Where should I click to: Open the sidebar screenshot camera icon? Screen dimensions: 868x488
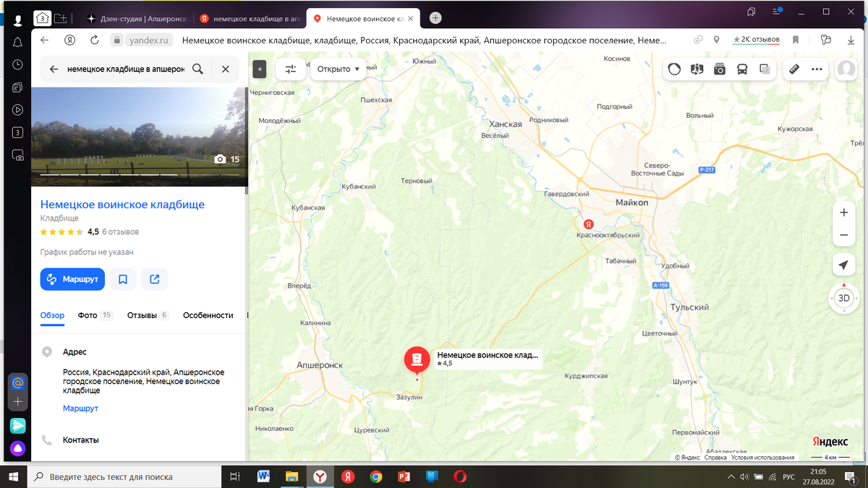click(x=17, y=155)
